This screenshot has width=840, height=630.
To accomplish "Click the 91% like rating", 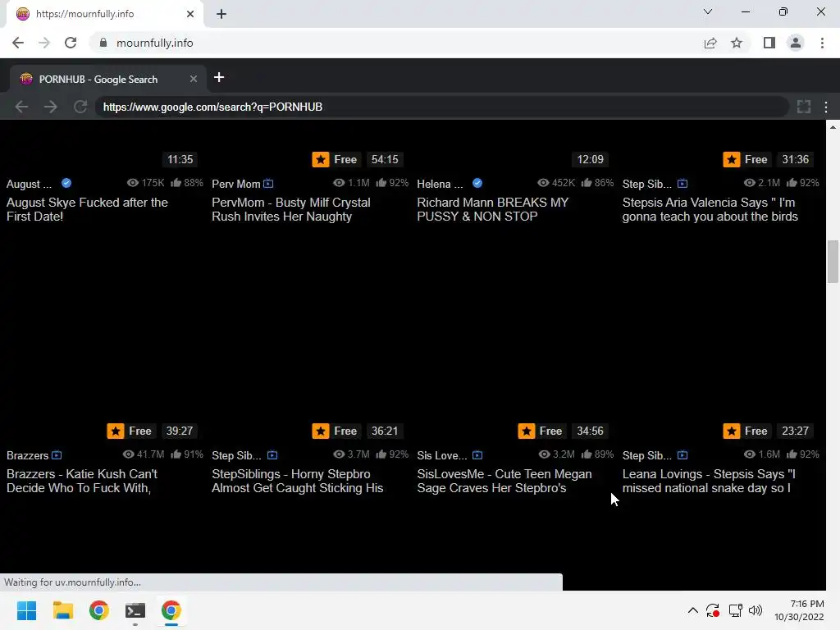I will pos(187,454).
